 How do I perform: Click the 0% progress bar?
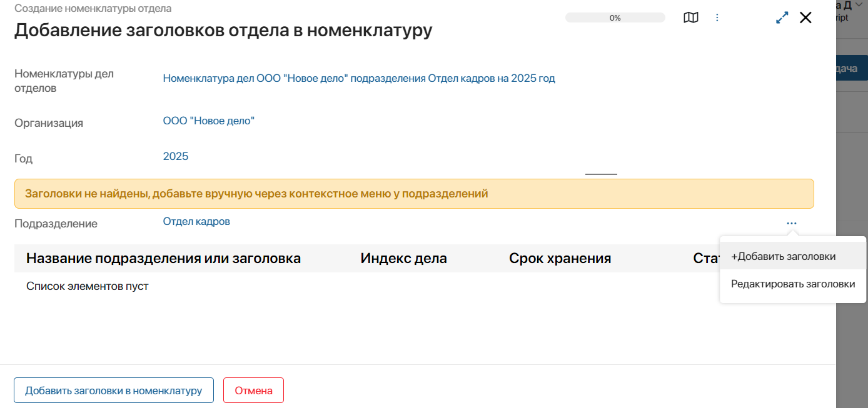tap(615, 17)
